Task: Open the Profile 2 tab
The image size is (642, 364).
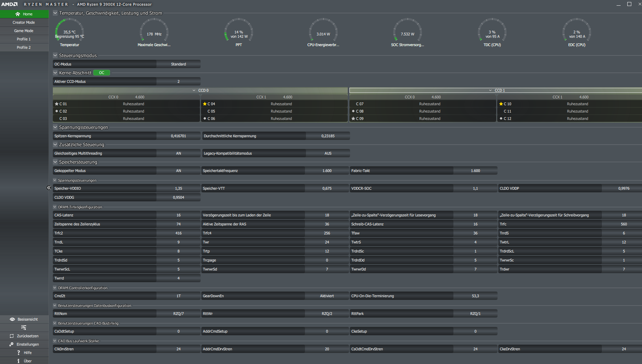Action: pyautogui.click(x=24, y=47)
